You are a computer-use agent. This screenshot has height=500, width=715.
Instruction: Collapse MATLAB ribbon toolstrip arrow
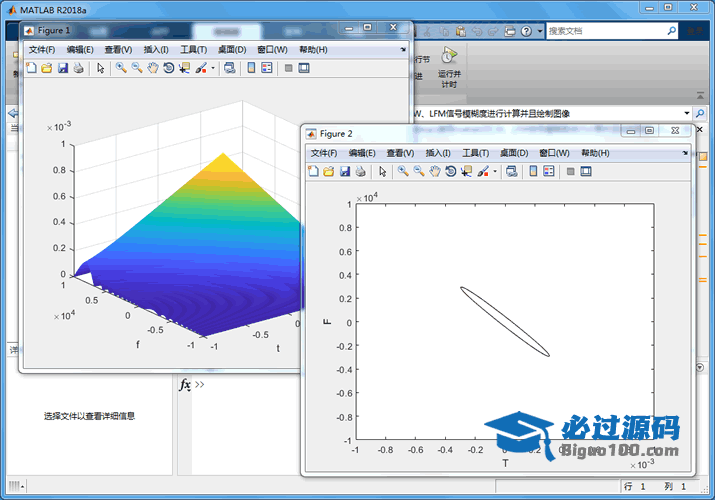700,96
